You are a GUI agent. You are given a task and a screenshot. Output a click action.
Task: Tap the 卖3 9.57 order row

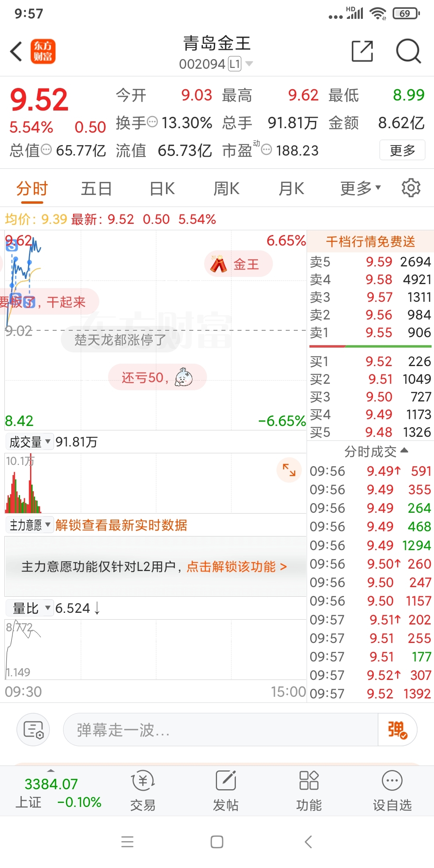371,297
